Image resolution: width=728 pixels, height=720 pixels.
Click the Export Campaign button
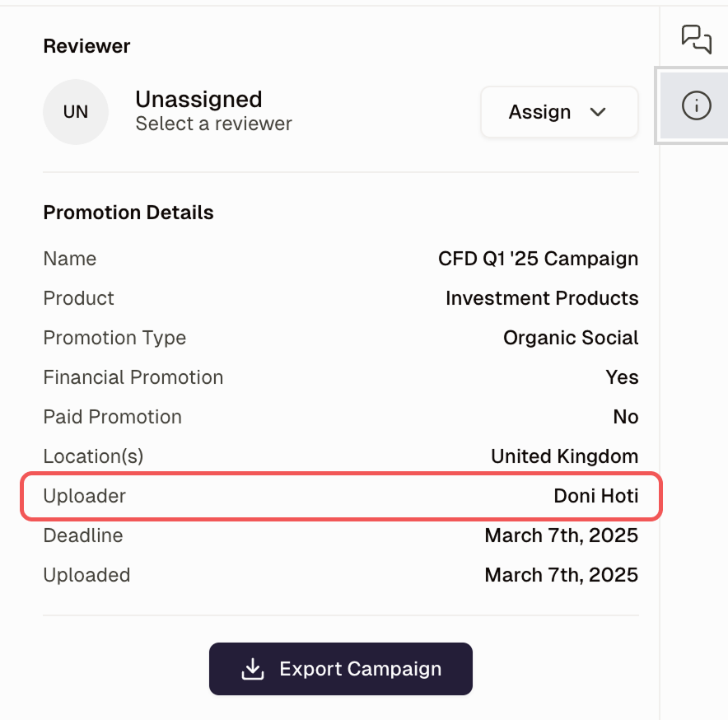(341, 669)
